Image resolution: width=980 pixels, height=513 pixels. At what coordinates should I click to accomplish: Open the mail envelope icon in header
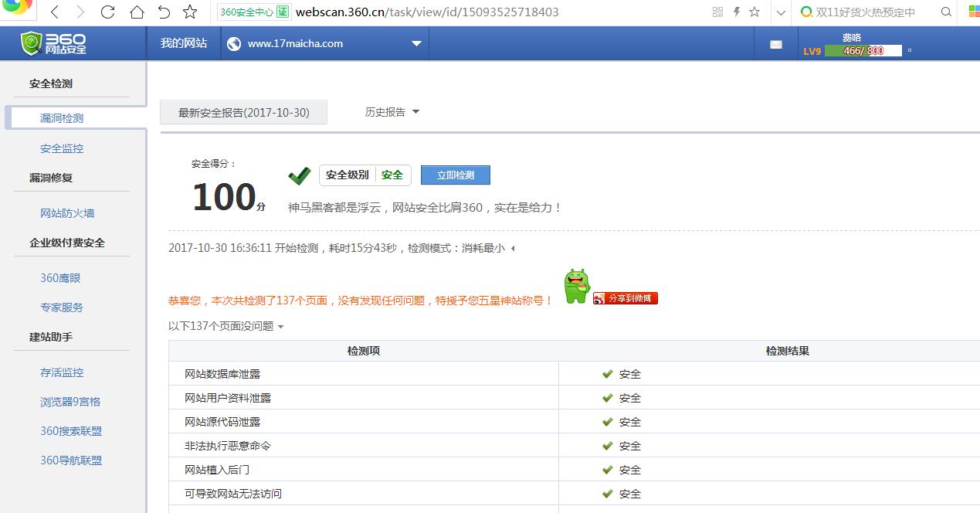(776, 45)
